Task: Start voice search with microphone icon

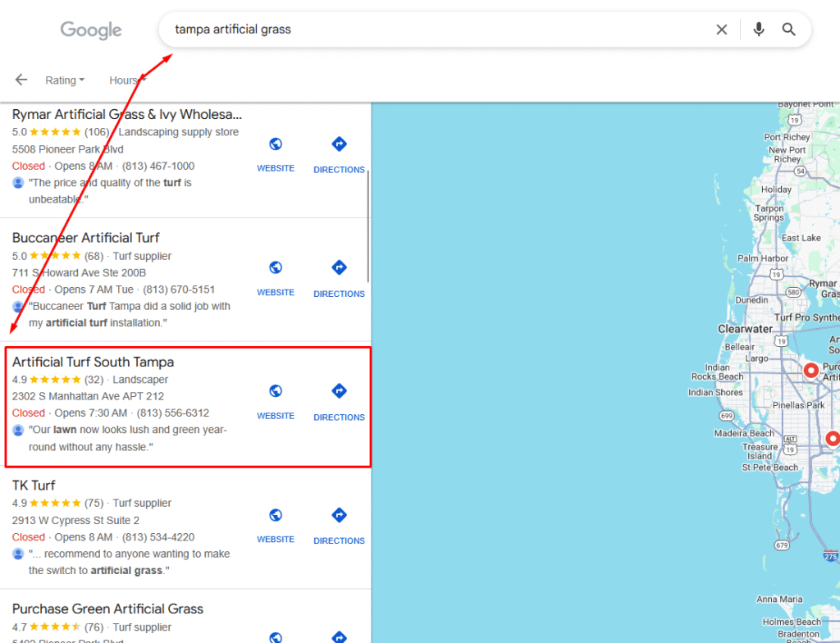Action: tap(759, 30)
